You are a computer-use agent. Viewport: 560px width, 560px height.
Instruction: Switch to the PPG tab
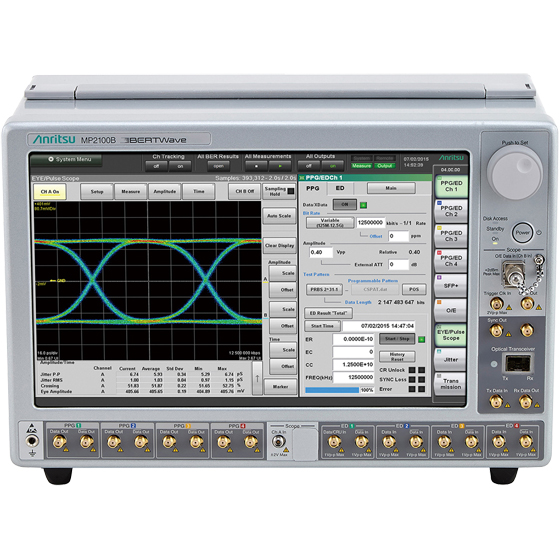point(313,188)
